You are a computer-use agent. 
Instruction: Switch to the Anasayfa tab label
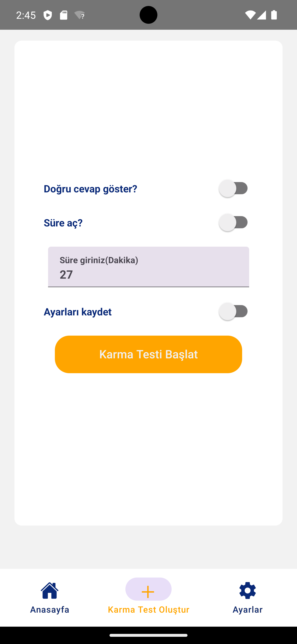(x=49, y=610)
